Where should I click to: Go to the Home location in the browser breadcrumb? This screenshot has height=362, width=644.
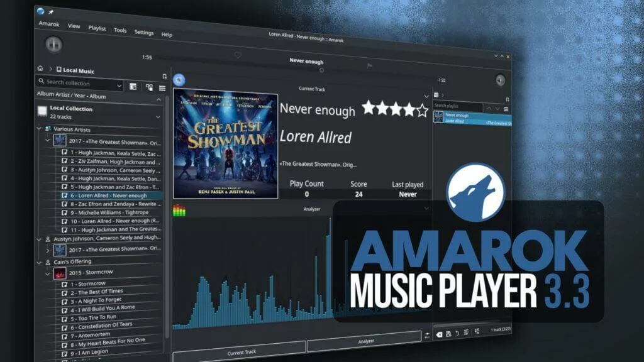[x=40, y=68]
